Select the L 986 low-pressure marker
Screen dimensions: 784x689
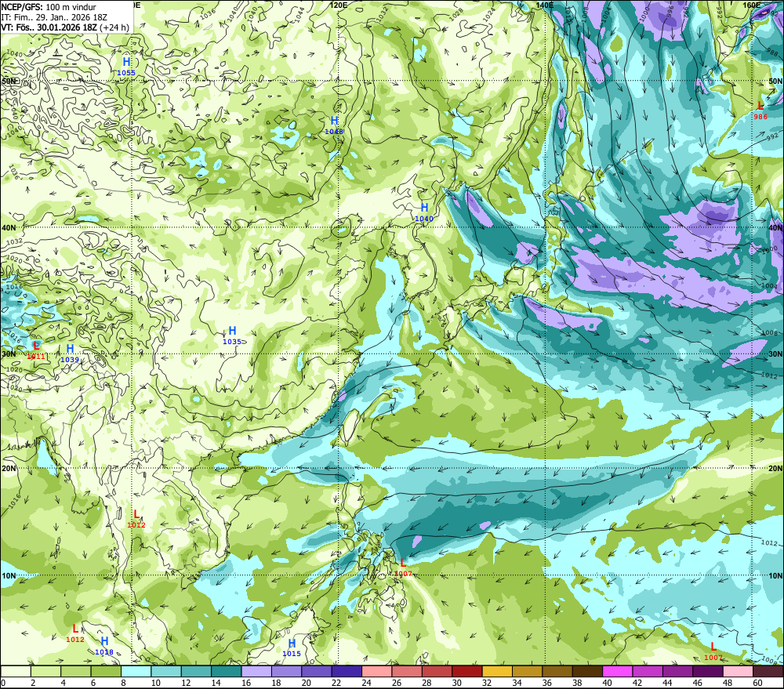760,111
